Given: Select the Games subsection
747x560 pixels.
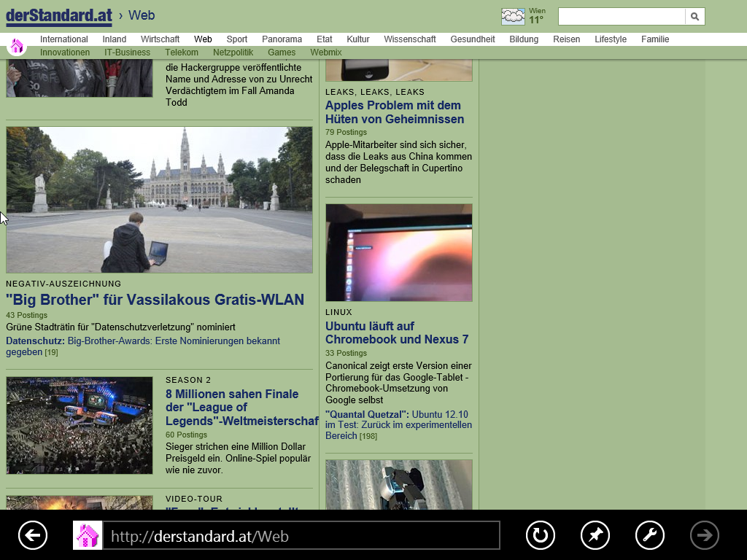Looking at the screenshot, I should point(282,52).
